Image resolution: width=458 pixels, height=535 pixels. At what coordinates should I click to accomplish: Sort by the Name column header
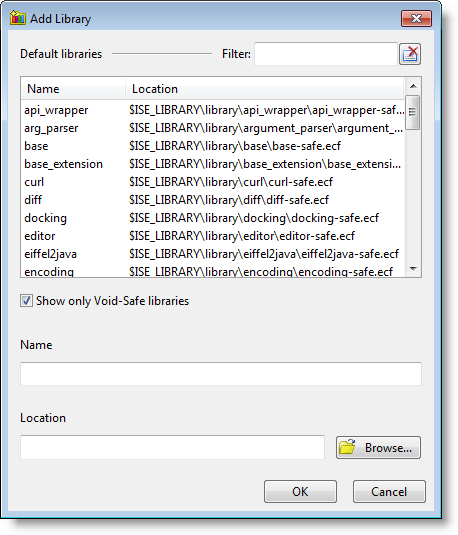pos(73,89)
